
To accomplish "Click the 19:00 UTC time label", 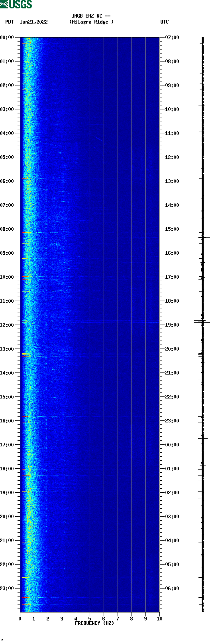I will (x=172, y=325).
